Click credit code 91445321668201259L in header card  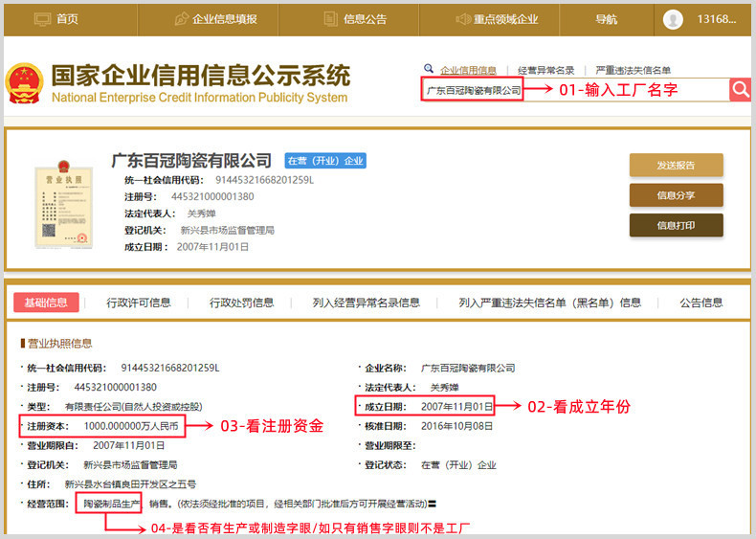(x=264, y=180)
